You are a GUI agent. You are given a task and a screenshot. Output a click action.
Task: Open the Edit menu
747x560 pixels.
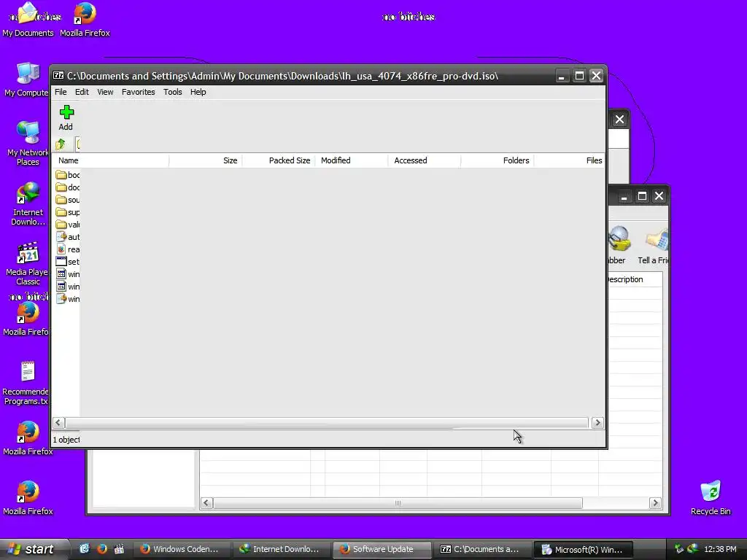coord(82,92)
